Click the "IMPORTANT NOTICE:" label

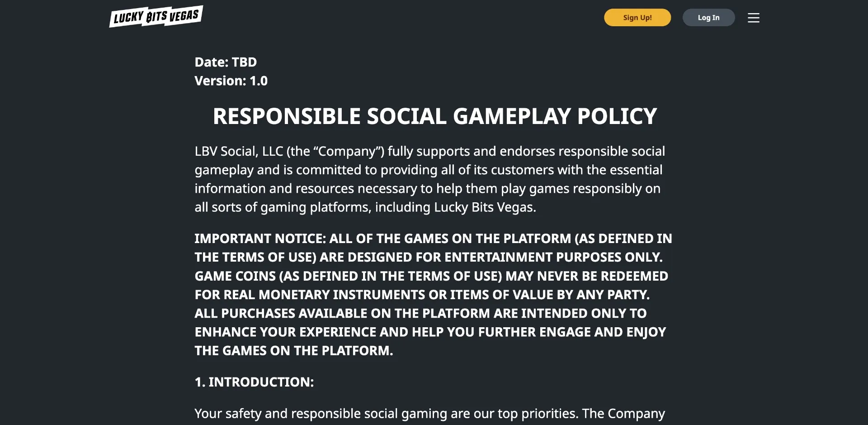[260, 239]
